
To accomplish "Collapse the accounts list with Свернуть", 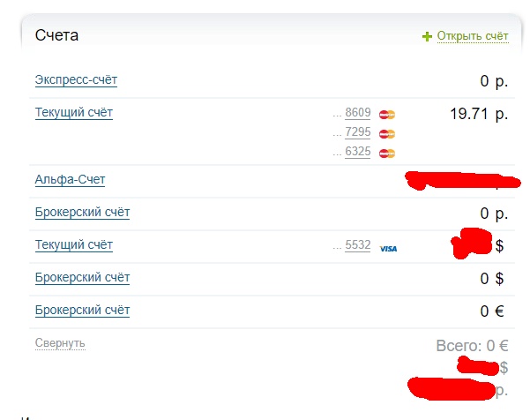I will 60,343.
